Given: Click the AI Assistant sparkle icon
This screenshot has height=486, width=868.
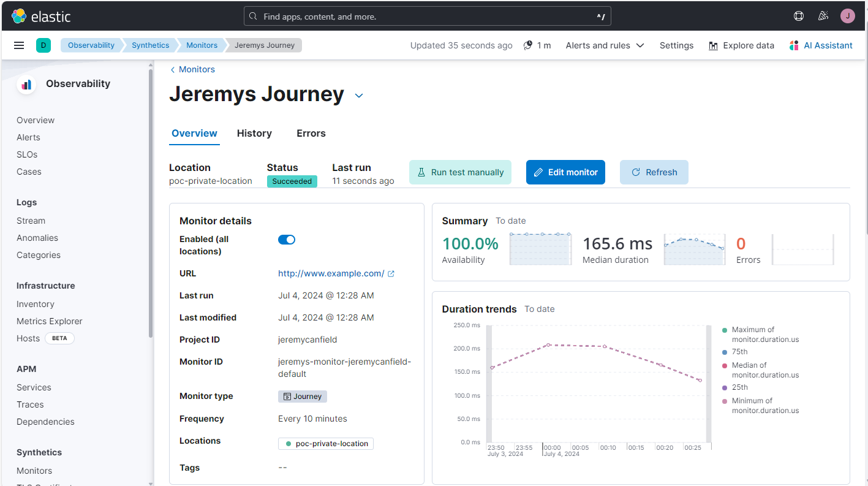Looking at the screenshot, I should [x=794, y=45].
